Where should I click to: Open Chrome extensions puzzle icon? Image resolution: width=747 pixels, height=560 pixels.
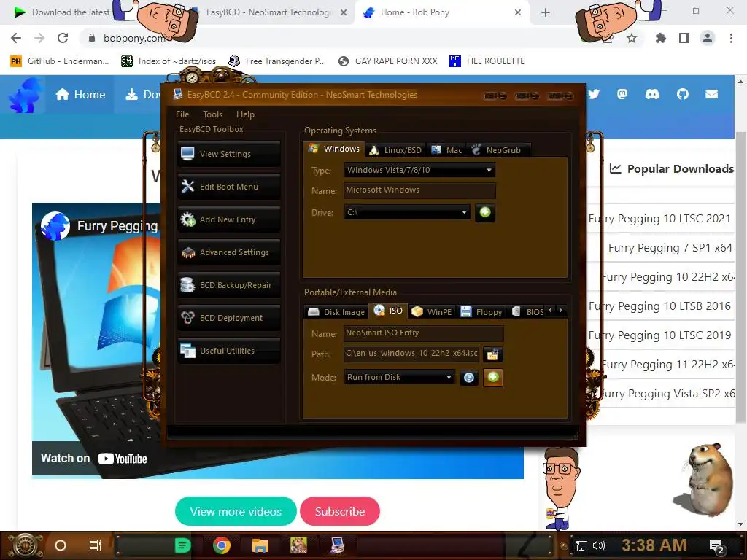[x=660, y=38]
